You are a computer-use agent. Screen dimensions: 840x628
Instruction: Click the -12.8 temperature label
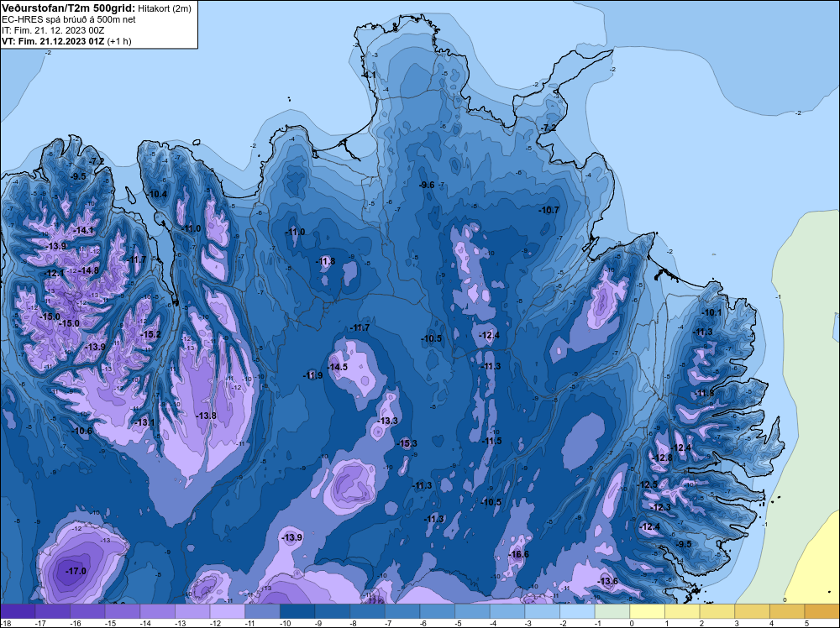pyautogui.click(x=662, y=458)
